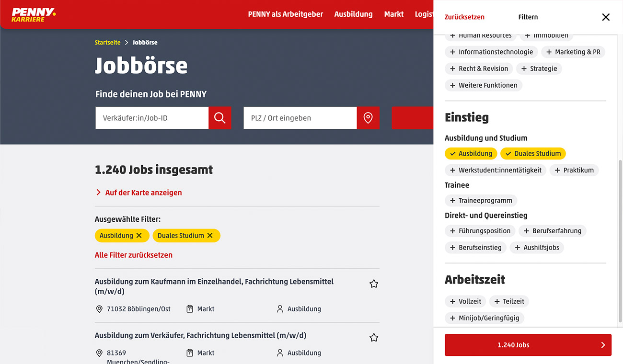Add the Weitere Funktionen filter
This screenshot has height=364, width=623.
[x=484, y=85]
